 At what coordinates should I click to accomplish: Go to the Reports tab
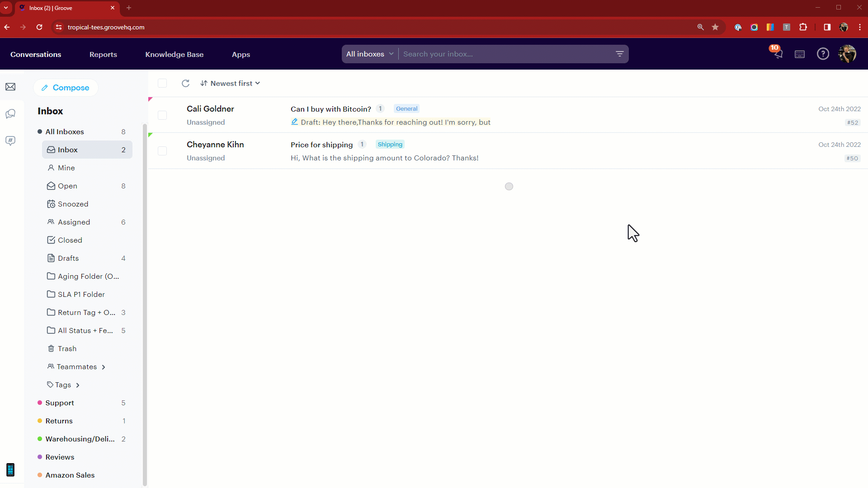[x=103, y=54]
